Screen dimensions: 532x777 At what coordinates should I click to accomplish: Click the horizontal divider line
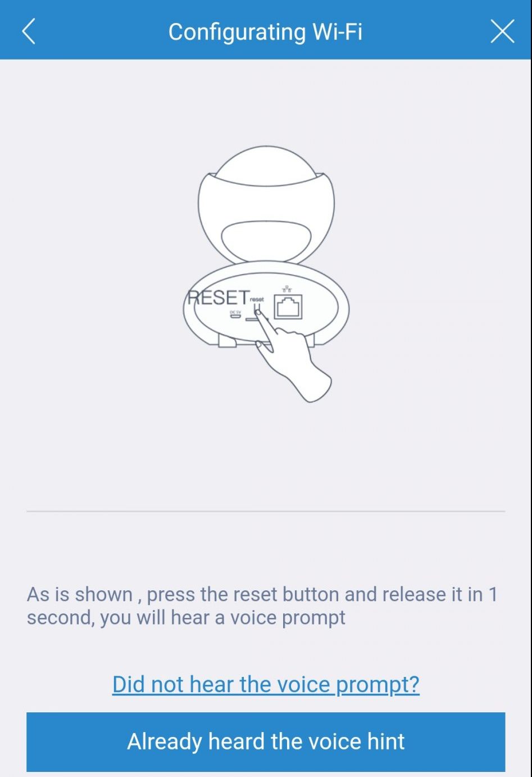pos(266,511)
